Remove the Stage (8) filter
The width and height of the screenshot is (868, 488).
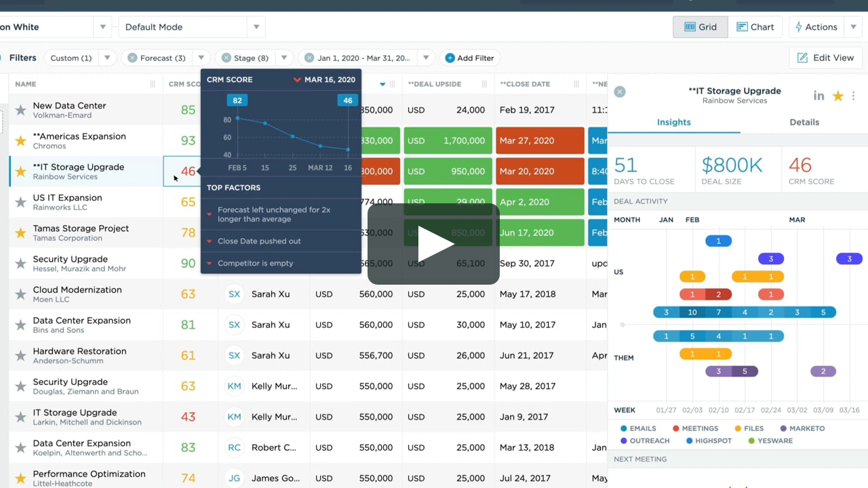(x=226, y=58)
